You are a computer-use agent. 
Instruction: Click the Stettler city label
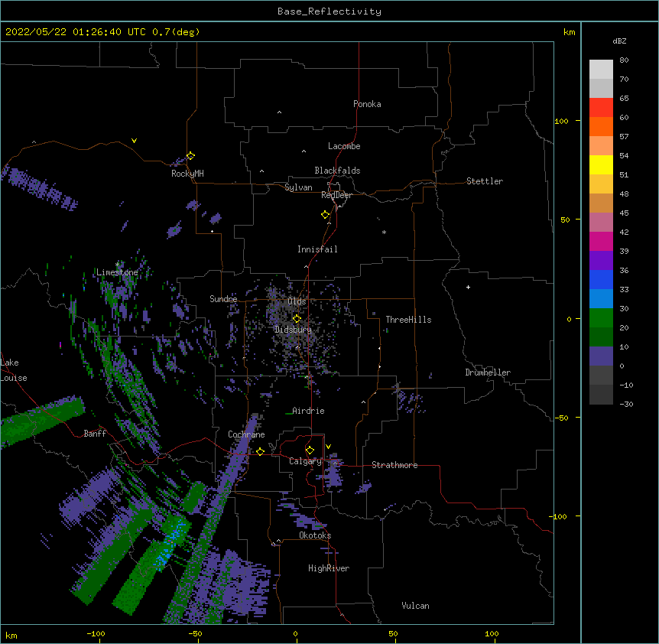[485, 181]
